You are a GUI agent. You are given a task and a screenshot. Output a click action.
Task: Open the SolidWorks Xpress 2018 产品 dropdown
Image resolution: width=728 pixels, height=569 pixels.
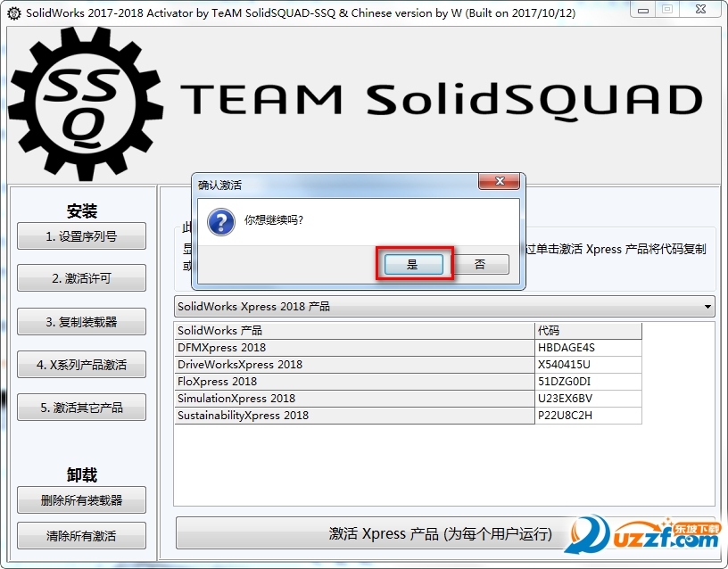pos(444,306)
